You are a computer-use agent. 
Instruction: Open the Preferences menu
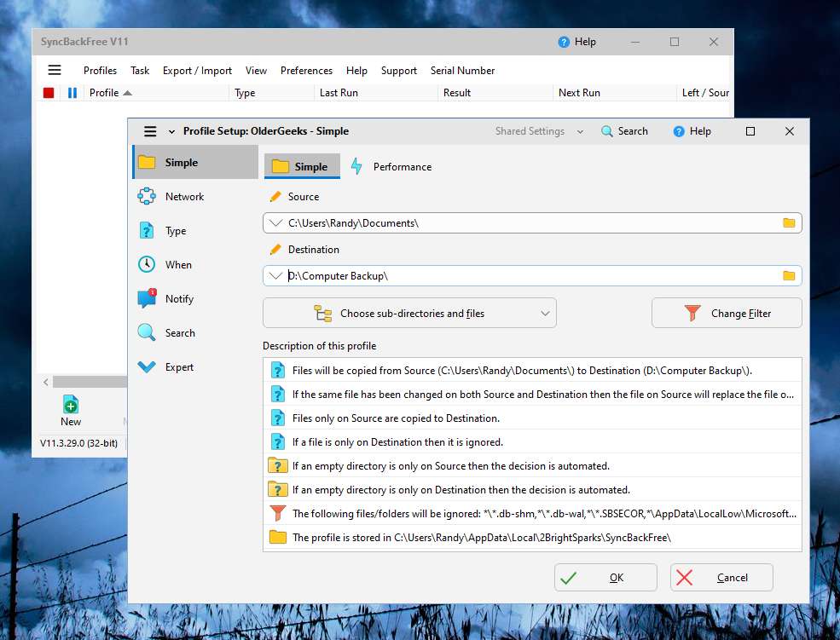(306, 71)
